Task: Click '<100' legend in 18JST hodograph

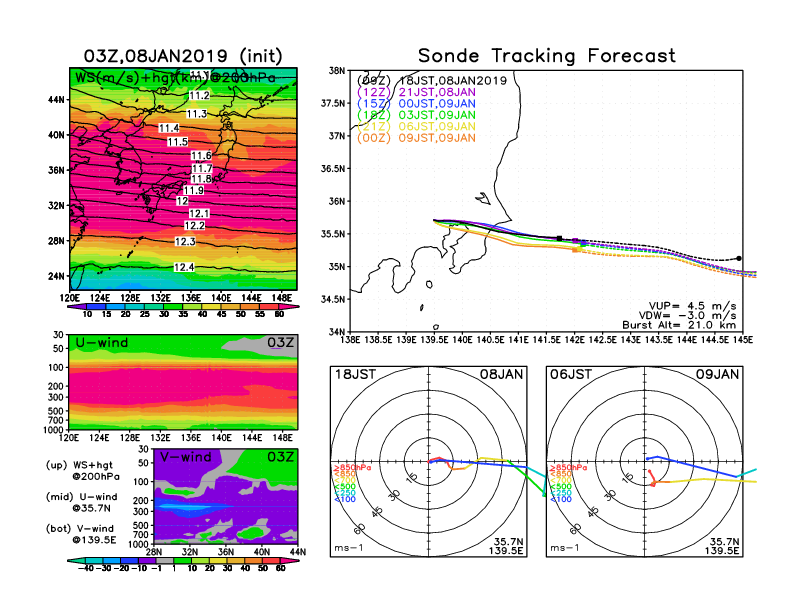Action: (x=344, y=499)
